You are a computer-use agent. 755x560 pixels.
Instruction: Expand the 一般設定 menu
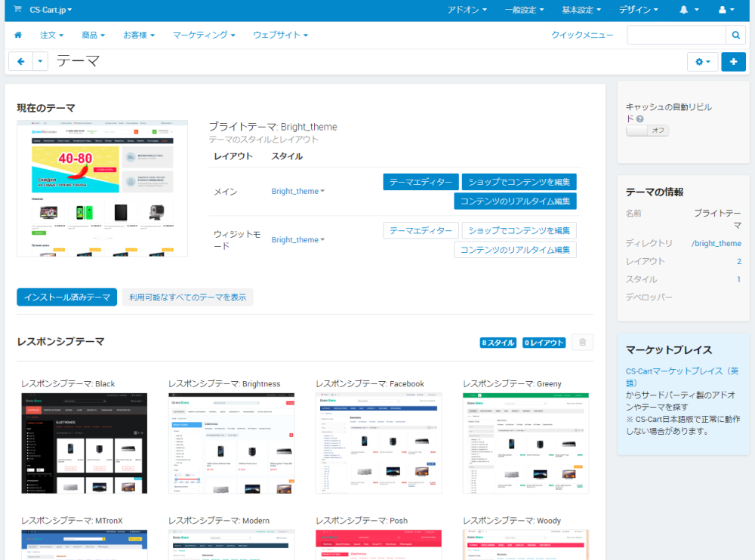click(525, 10)
